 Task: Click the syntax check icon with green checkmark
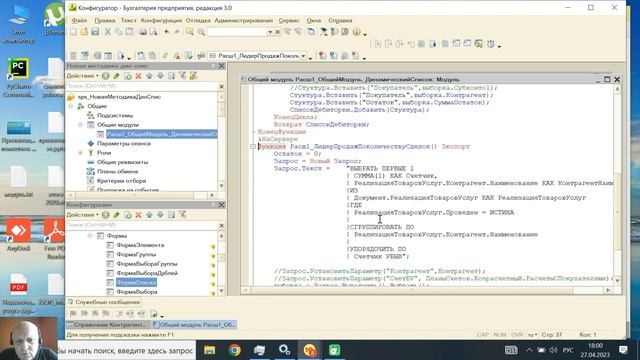coord(188,56)
